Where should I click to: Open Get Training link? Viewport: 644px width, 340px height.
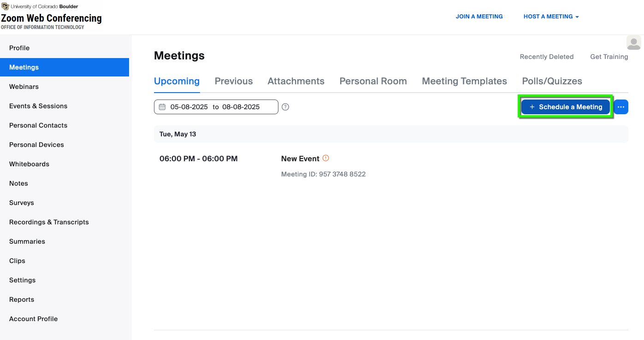609,57
